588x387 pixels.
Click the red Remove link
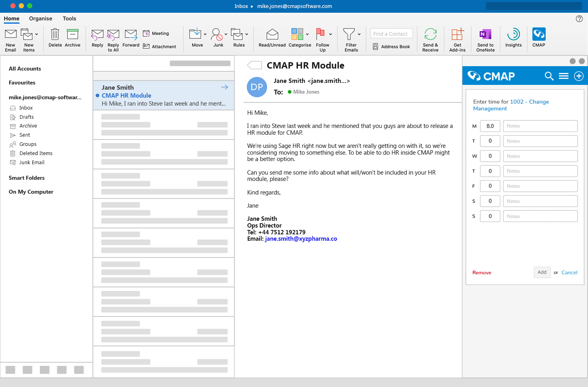[x=482, y=273]
